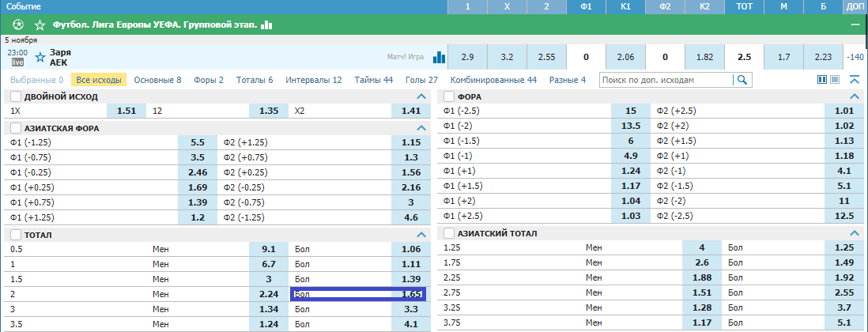Select main line K2 odds 1.82
This screenshot has height=332, width=868.
704,57
